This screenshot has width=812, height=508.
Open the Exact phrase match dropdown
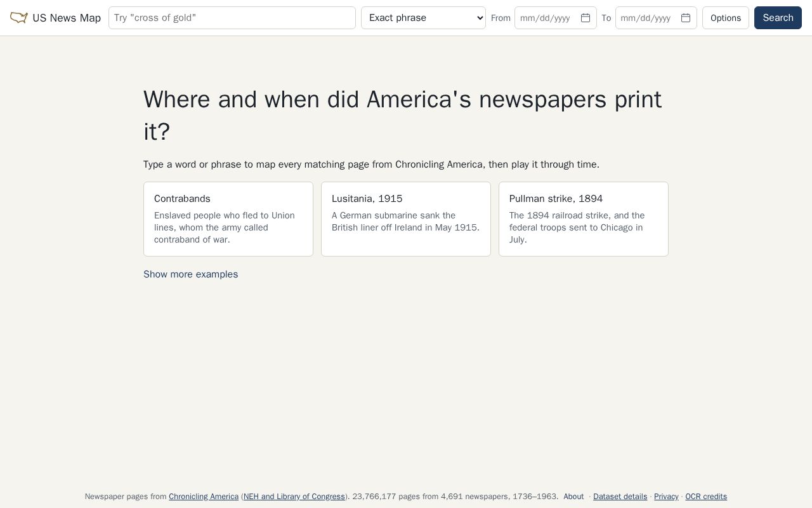[x=423, y=18]
